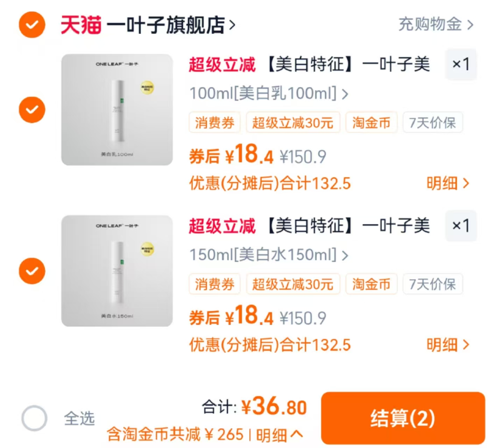This screenshot has width=494, height=448.
Task: Enable the 全选 select-all option
Action: pos(33,416)
